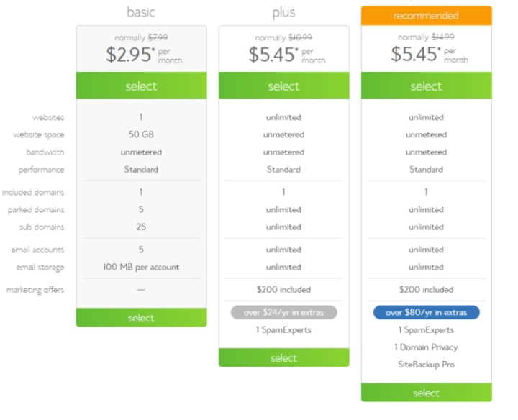
Task: Click '1 SpamExperts' in the plus plan
Action: (283, 330)
